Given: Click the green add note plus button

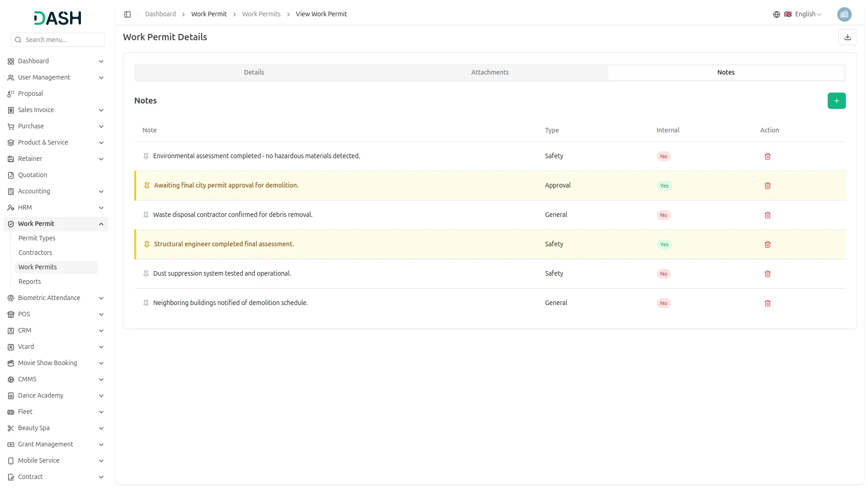Looking at the screenshot, I should [836, 101].
